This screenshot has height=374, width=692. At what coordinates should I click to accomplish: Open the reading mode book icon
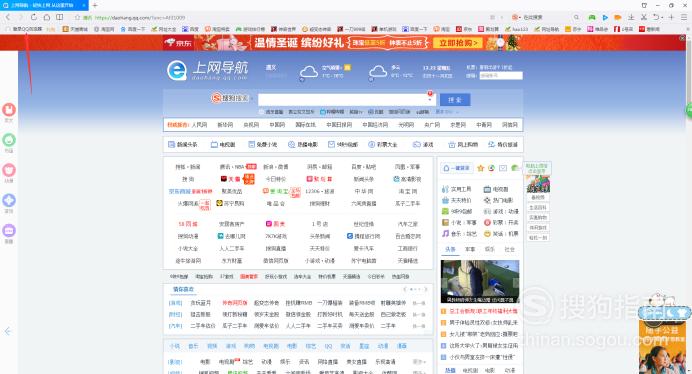pyautogui.click(x=59, y=17)
